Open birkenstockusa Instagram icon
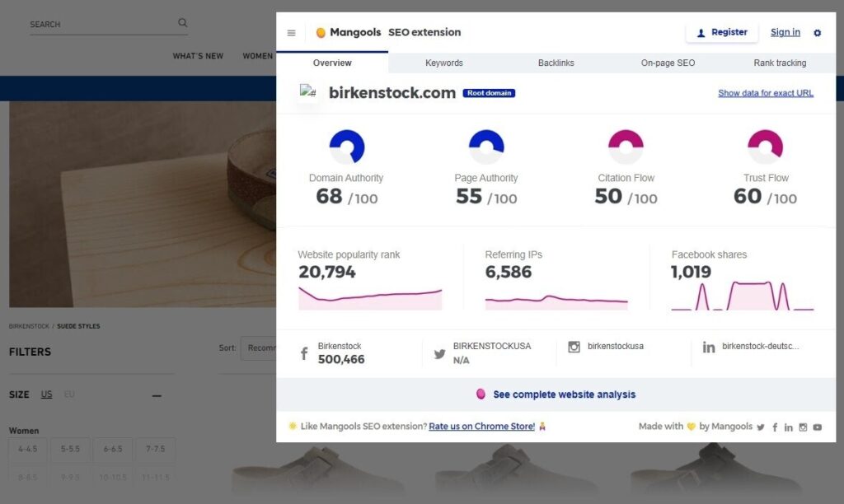 574,347
